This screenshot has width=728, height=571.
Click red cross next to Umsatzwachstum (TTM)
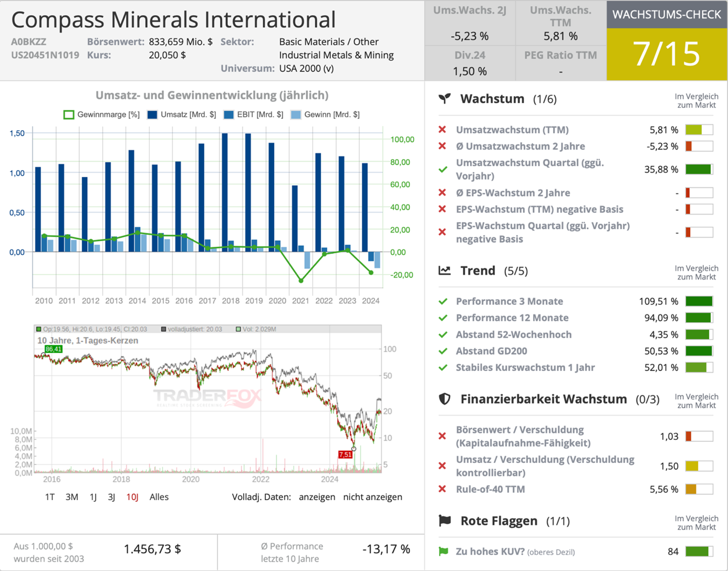tap(442, 130)
